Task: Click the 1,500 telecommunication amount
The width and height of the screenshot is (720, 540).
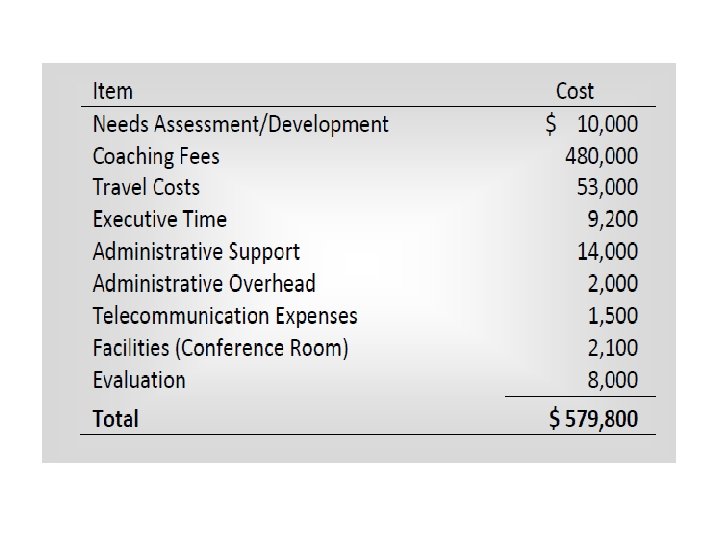Action: click(613, 316)
